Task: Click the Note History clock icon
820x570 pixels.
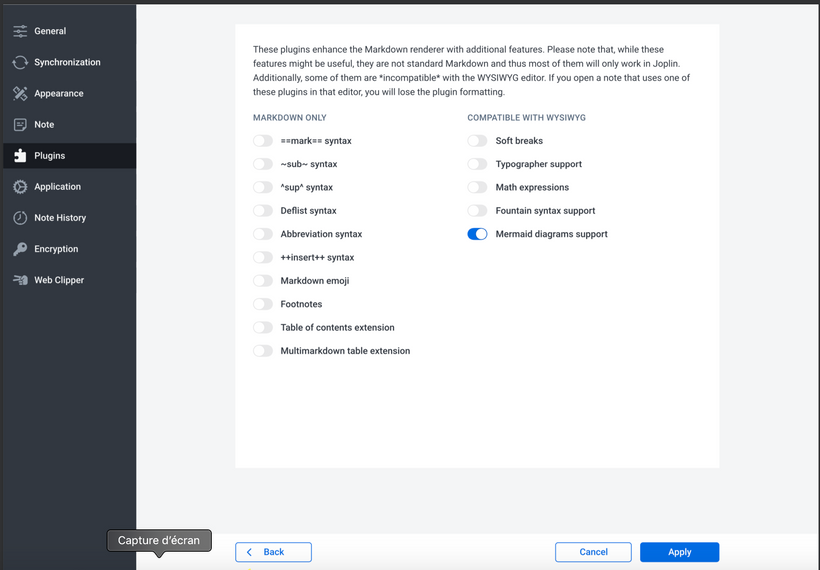Action: 20,218
